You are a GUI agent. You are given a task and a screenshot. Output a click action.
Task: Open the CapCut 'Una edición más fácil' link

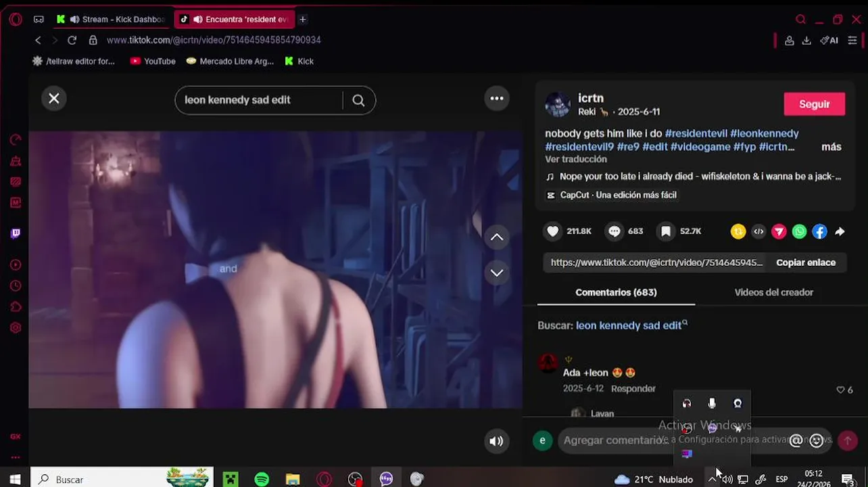pos(612,195)
